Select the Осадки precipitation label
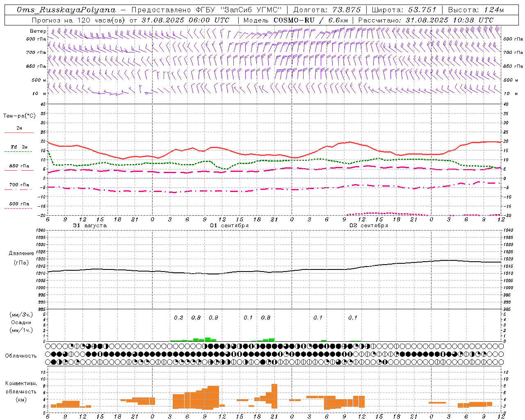 click(21, 323)
